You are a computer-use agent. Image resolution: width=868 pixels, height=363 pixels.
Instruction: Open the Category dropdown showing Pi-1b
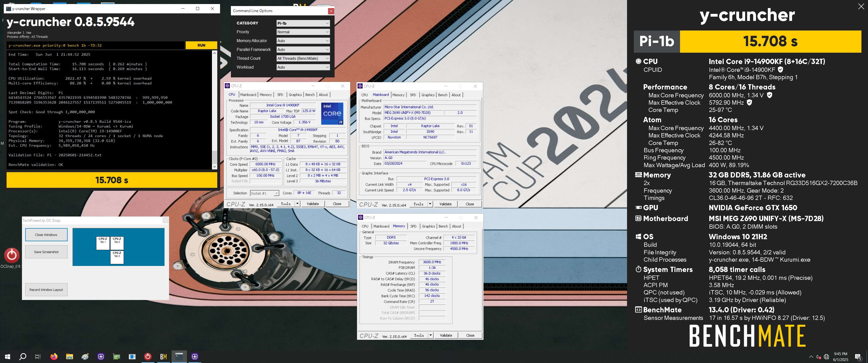303,23
